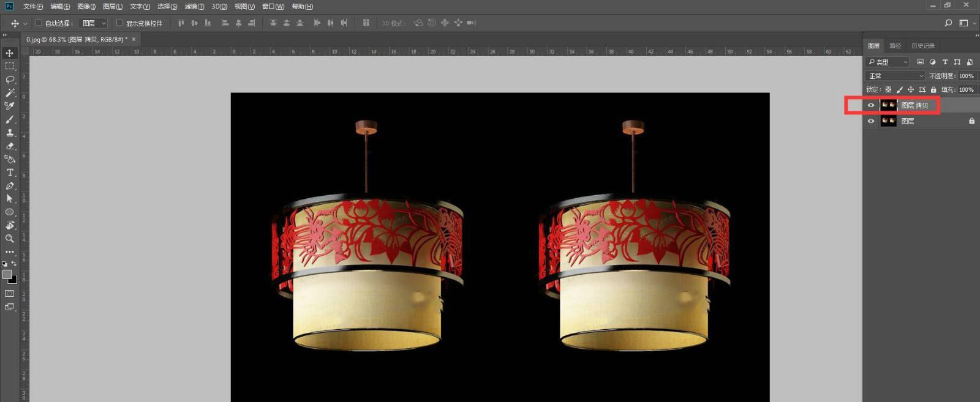Viewport: 980px width, 402px height.
Task: Hide the 图层 拷贝 layer
Action: pos(871,105)
